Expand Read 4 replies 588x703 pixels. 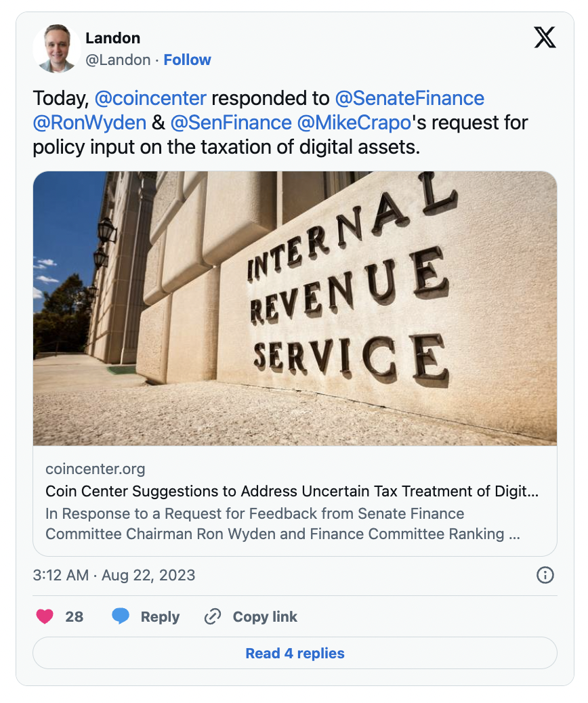coord(295,653)
